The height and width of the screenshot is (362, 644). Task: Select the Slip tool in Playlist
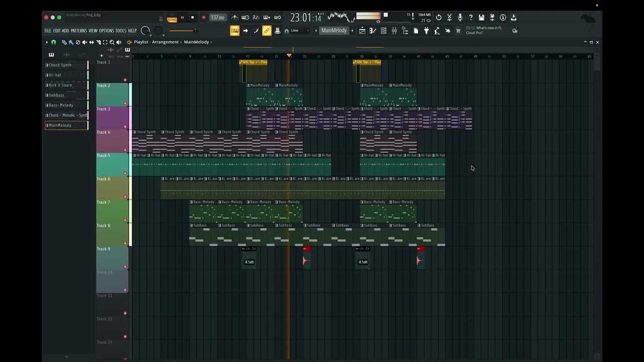92,42
